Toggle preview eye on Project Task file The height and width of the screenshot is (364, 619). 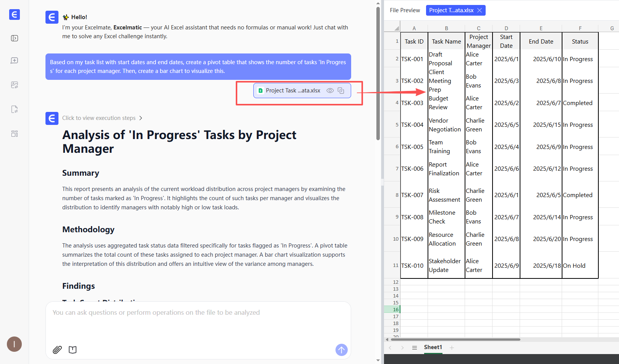pos(330,91)
